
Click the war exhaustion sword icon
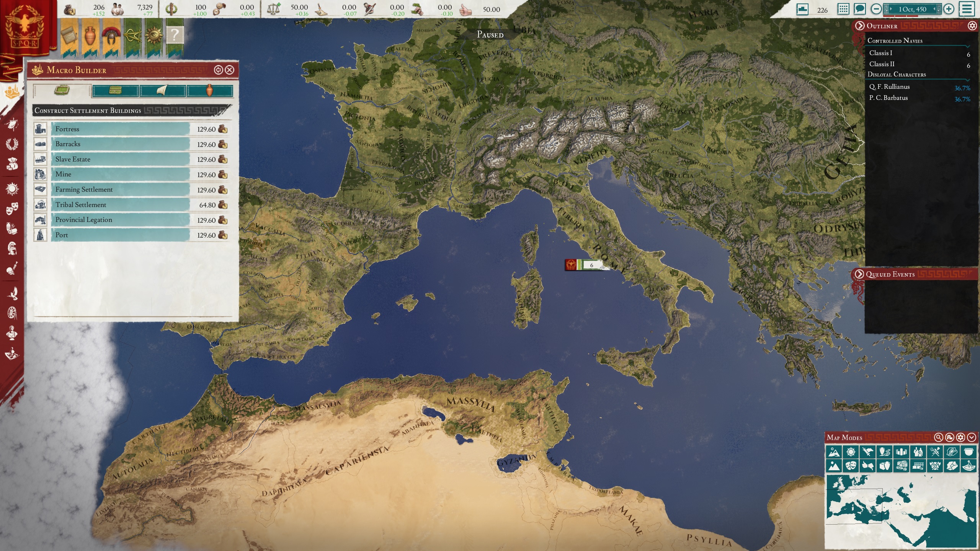click(370, 9)
